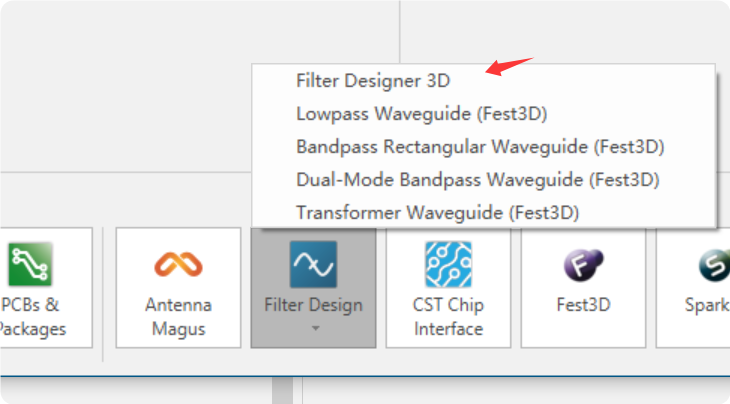Screen dimensions: 730x404
Task: Click the gray scrollbar handle at bottom
Action: tap(283, 390)
